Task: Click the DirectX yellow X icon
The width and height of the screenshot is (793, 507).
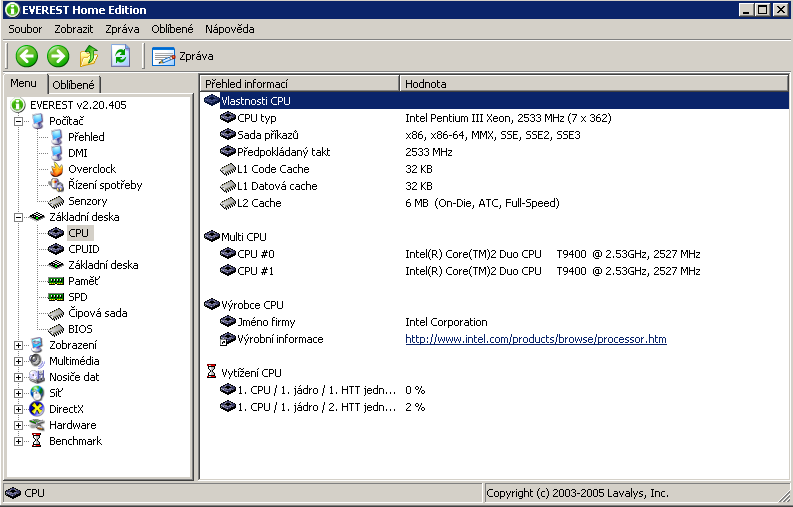Action: (x=36, y=409)
